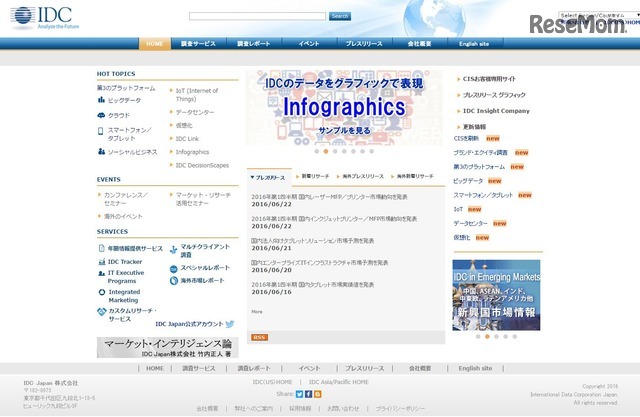The height and width of the screenshot is (417, 640).
Task: Click the 年間情報提供サービス document icon
Action: click(102, 248)
